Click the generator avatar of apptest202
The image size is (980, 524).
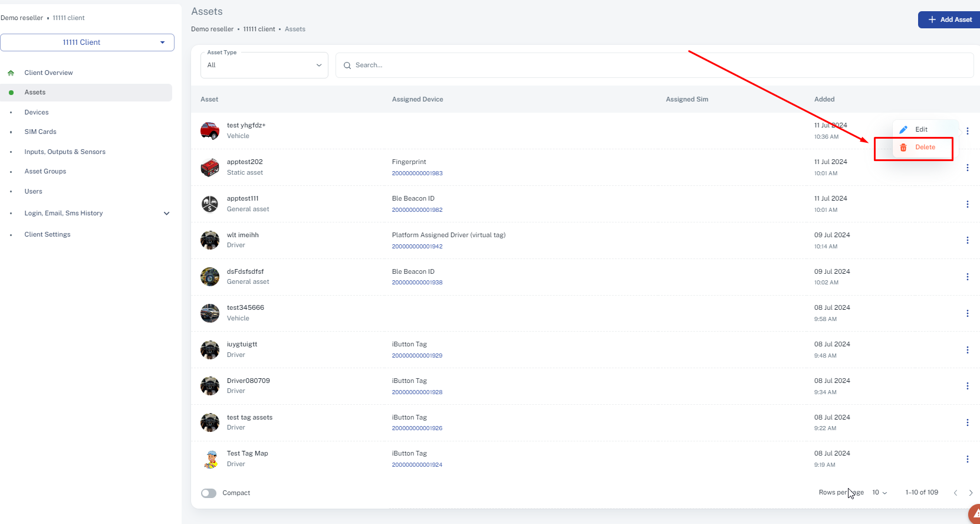210,167
